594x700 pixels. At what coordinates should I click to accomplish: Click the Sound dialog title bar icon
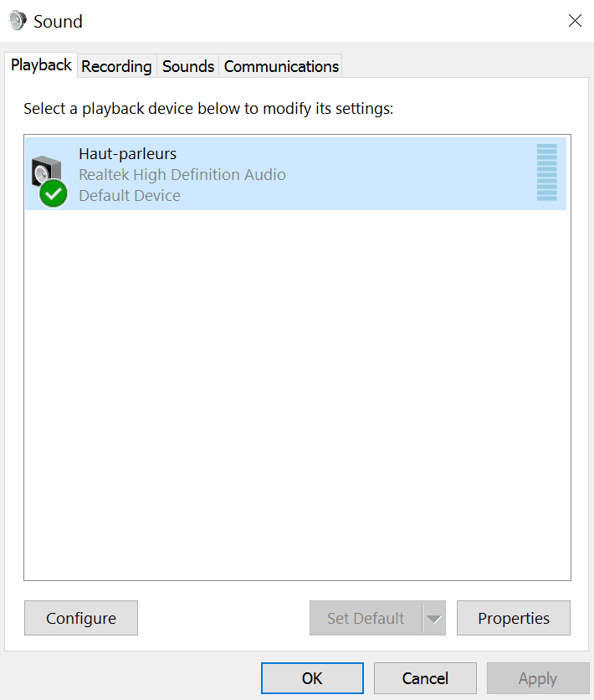(x=16, y=19)
